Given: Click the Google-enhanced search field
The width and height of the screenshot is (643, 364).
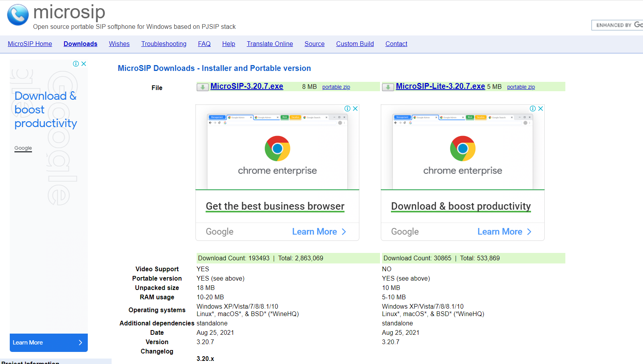Looking at the screenshot, I should point(617,25).
